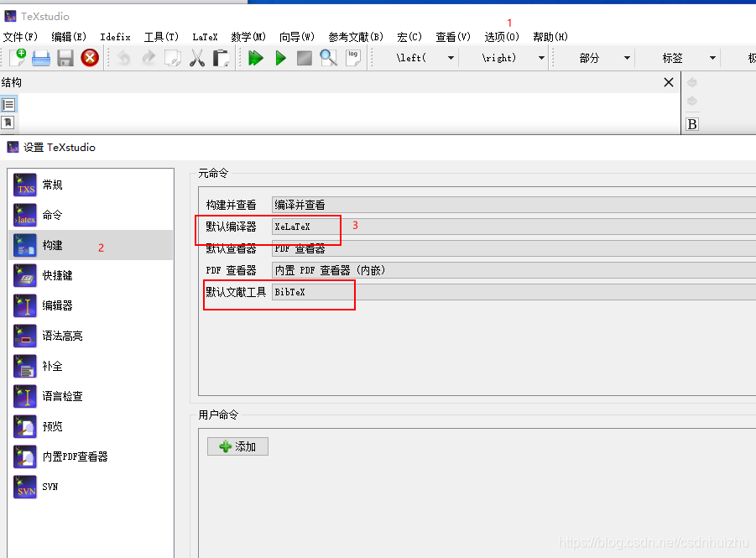Image resolution: width=756 pixels, height=558 pixels.
Task: Open the 查看(V) menu
Action: [453, 37]
